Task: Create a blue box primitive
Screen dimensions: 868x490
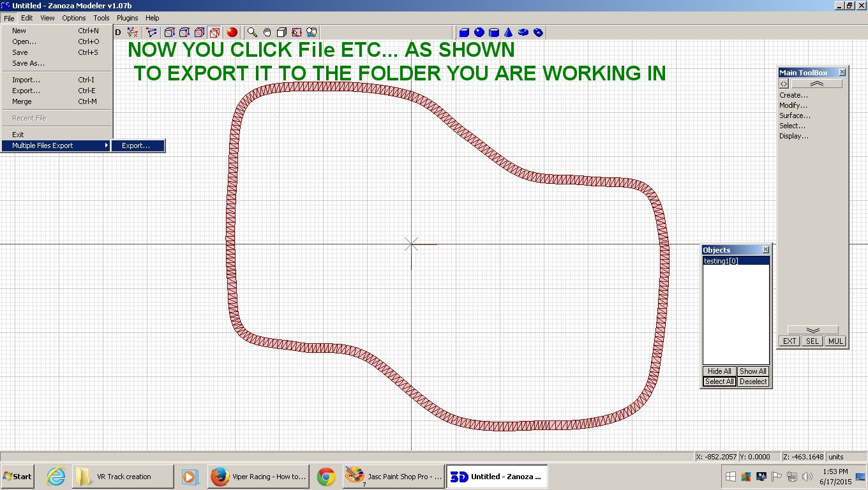Action: tap(465, 32)
